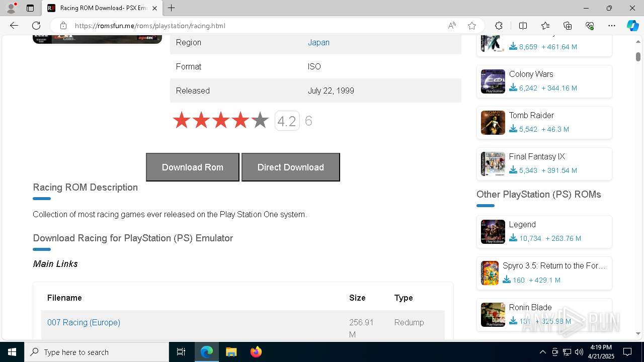The height and width of the screenshot is (362, 644).
Task: Open split screen view
Action: coord(523,26)
